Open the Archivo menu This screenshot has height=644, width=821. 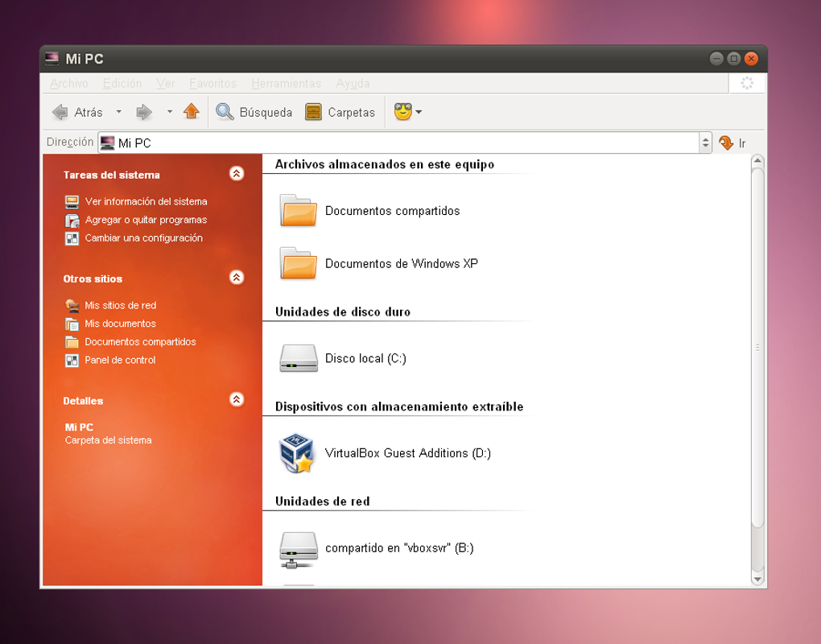click(69, 84)
